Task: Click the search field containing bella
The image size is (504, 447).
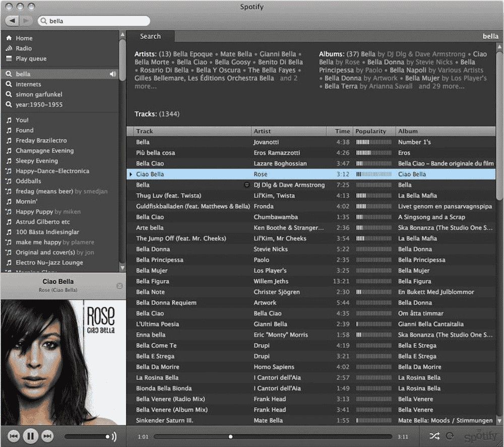Action: [x=96, y=21]
